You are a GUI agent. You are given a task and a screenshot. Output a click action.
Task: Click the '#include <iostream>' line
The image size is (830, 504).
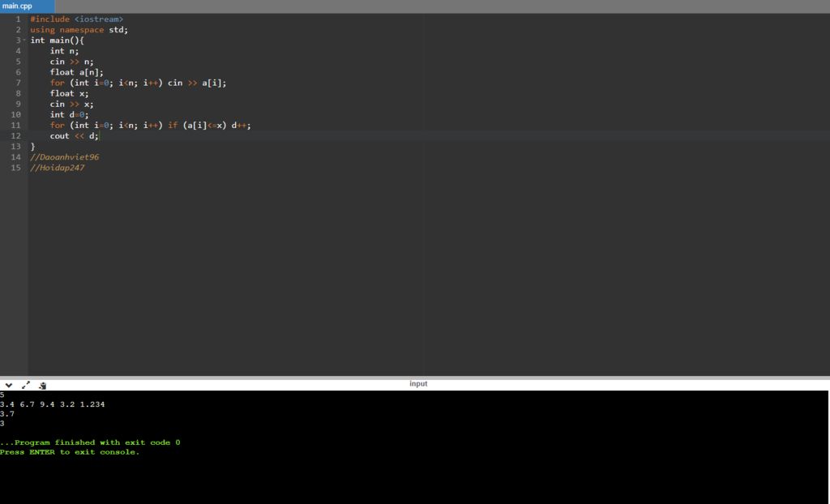pyautogui.click(x=77, y=19)
